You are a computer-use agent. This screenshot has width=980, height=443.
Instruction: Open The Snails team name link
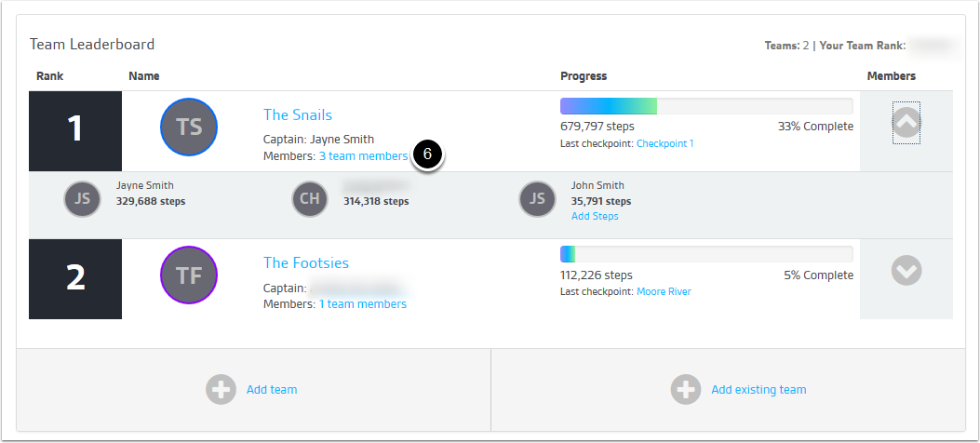(x=298, y=114)
